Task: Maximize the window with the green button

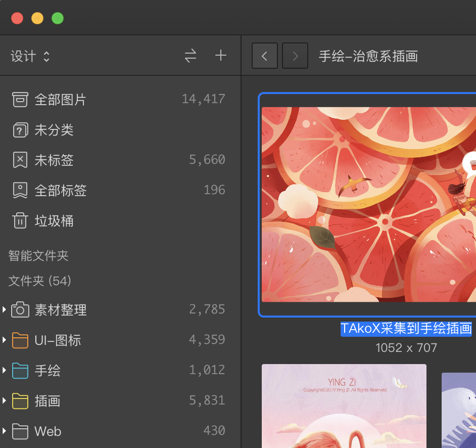Action: pos(58,18)
